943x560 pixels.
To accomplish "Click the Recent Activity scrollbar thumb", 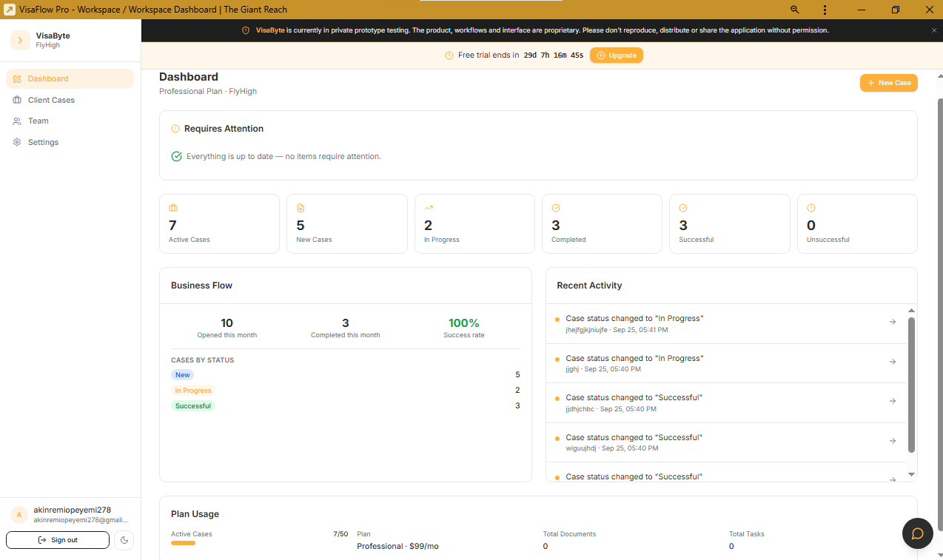I will pyautogui.click(x=911, y=385).
